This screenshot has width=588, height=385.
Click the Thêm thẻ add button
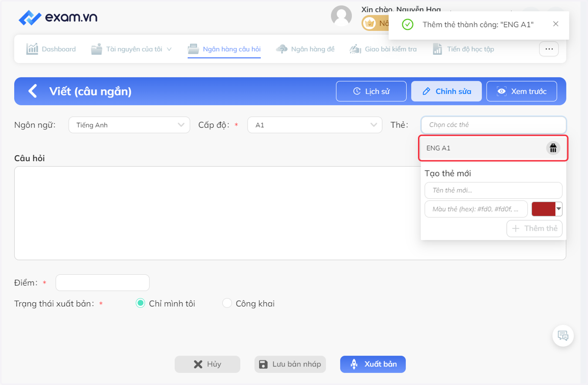pos(535,228)
